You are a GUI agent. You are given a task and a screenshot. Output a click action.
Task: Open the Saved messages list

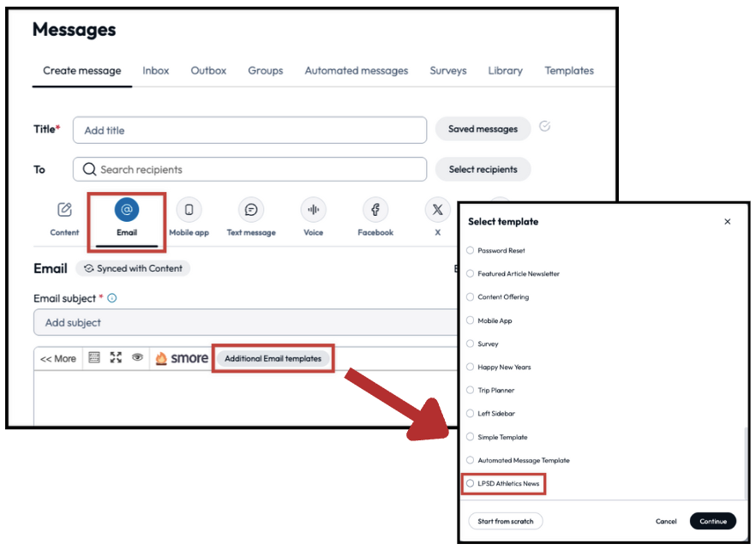(x=483, y=129)
